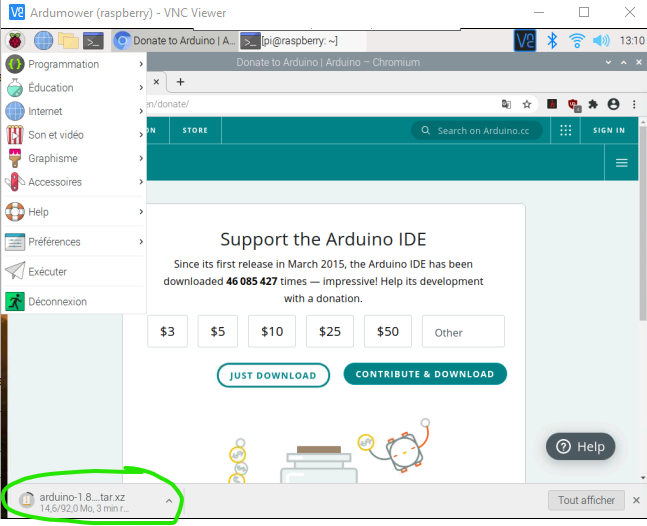647x526 pixels.
Task: Launch the web browser globe icon in taskbar
Action: (43, 40)
